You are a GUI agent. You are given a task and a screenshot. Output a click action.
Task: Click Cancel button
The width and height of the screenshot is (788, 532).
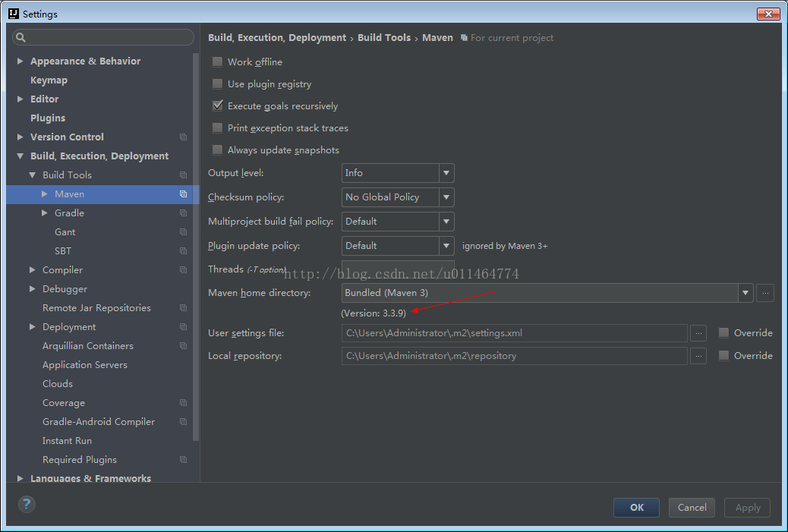click(x=692, y=508)
